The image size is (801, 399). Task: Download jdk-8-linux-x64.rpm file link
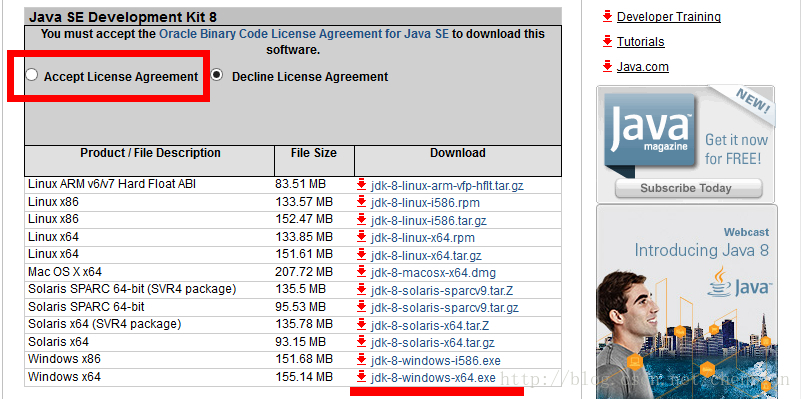click(x=422, y=238)
